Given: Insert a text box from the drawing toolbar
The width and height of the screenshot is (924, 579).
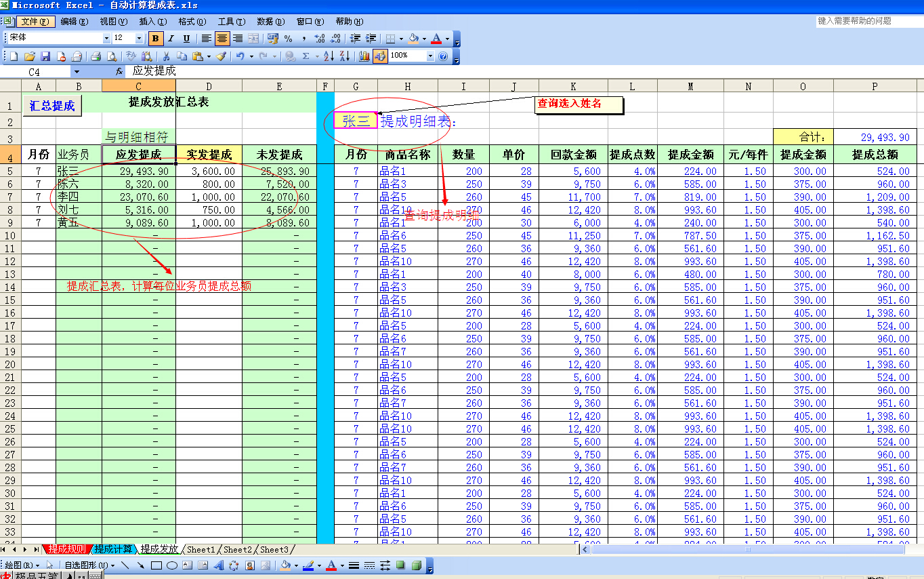Looking at the screenshot, I should pos(188,565).
